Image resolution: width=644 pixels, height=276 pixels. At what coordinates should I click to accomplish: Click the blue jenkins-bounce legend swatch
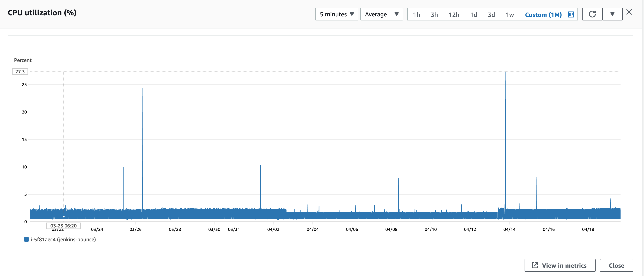point(26,240)
